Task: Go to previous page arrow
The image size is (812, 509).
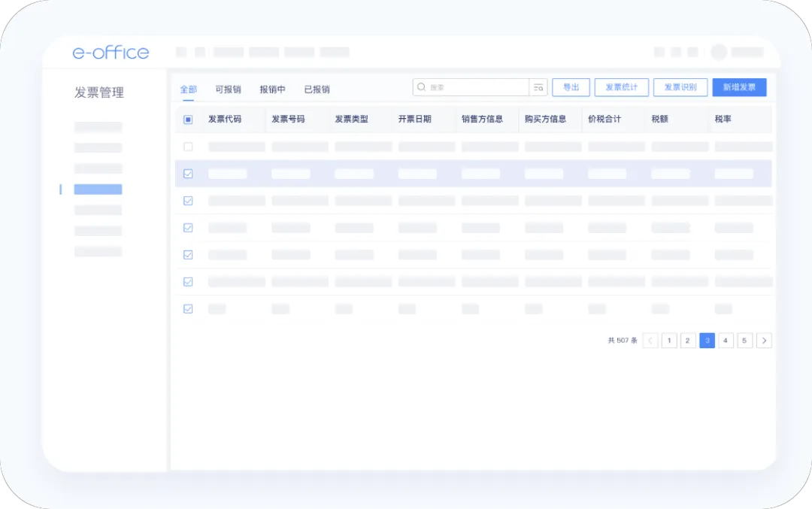Action: (x=650, y=341)
